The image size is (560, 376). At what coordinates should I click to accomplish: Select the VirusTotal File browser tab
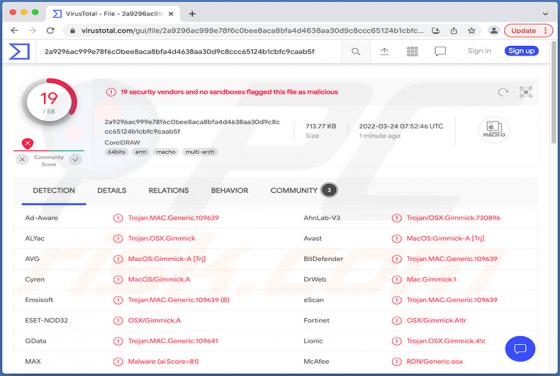point(113,14)
